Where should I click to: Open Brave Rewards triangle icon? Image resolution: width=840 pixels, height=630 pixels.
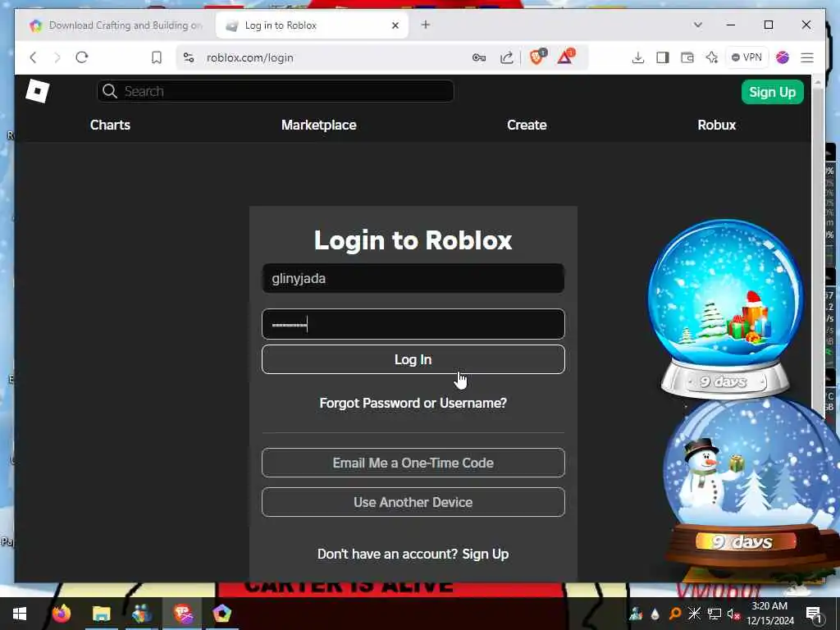[x=565, y=57]
